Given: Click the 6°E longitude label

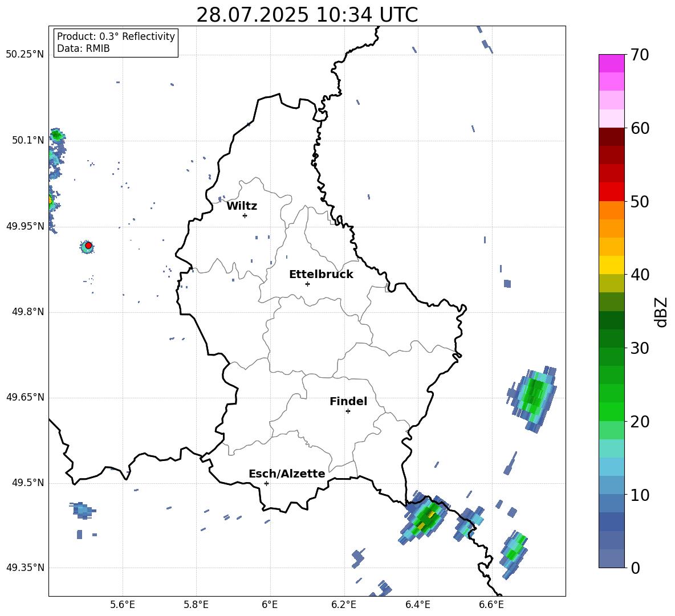Looking at the screenshot, I should (x=270, y=605).
